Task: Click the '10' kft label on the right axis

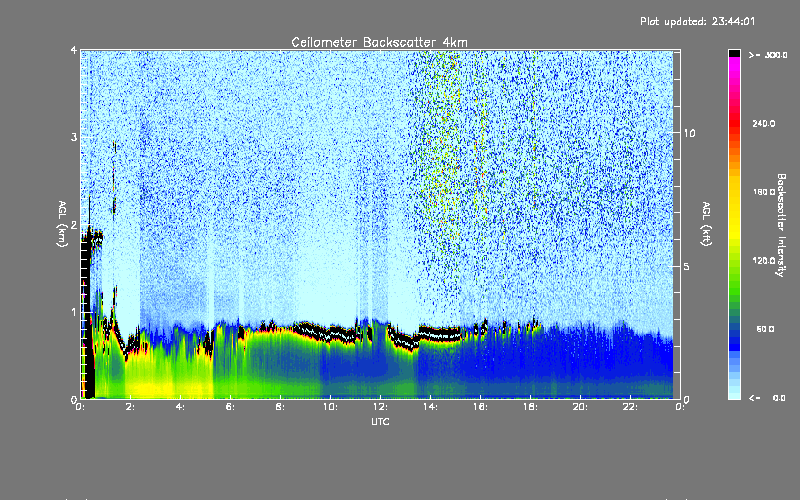Action: (689, 134)
